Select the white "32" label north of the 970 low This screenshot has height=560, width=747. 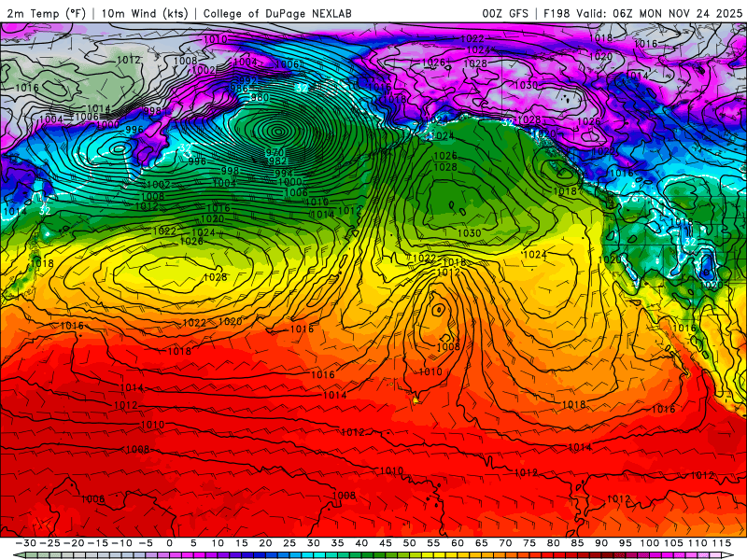tap(302, 88)
